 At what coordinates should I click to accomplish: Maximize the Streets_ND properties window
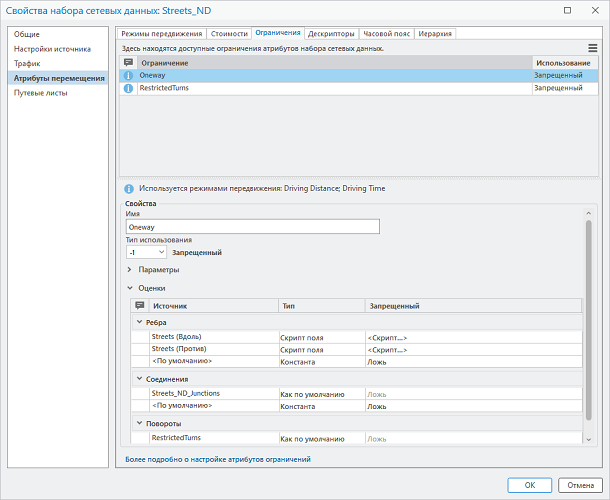(566, 10)
